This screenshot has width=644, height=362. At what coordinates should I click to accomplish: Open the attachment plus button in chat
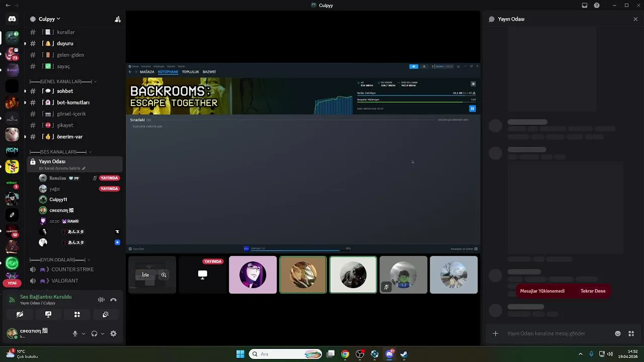point(495,333)
